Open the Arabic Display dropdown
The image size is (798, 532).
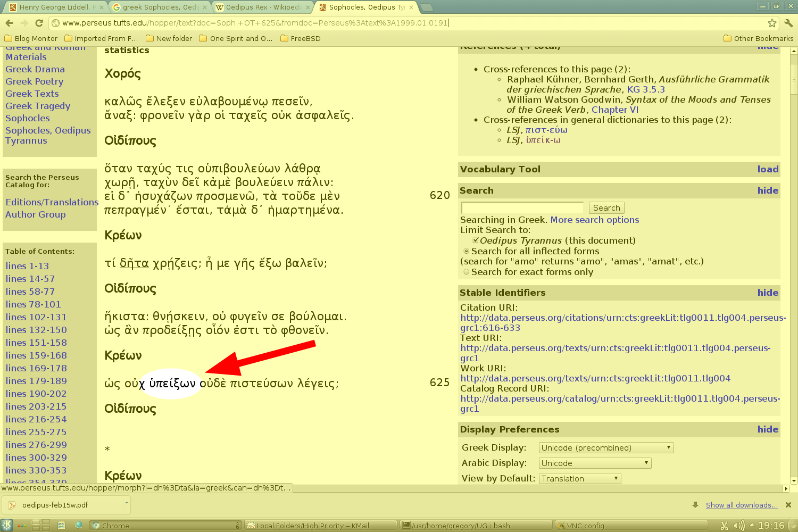(x=595, y=463)
